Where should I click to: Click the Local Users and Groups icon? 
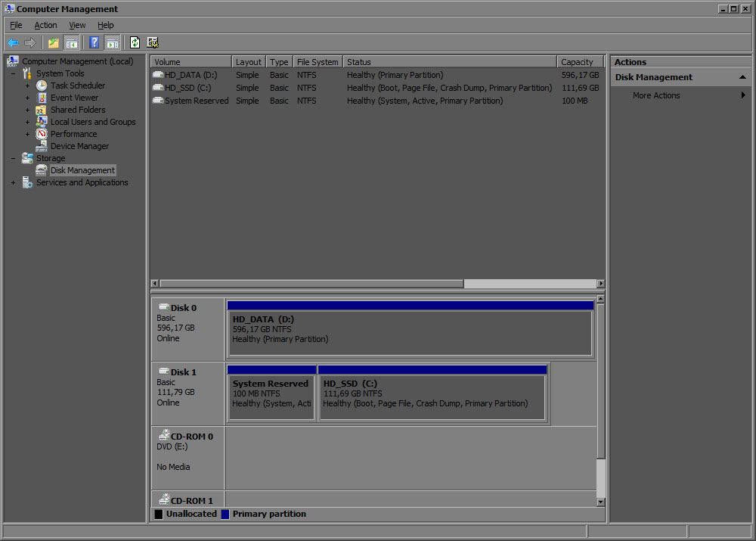(42, 122)
